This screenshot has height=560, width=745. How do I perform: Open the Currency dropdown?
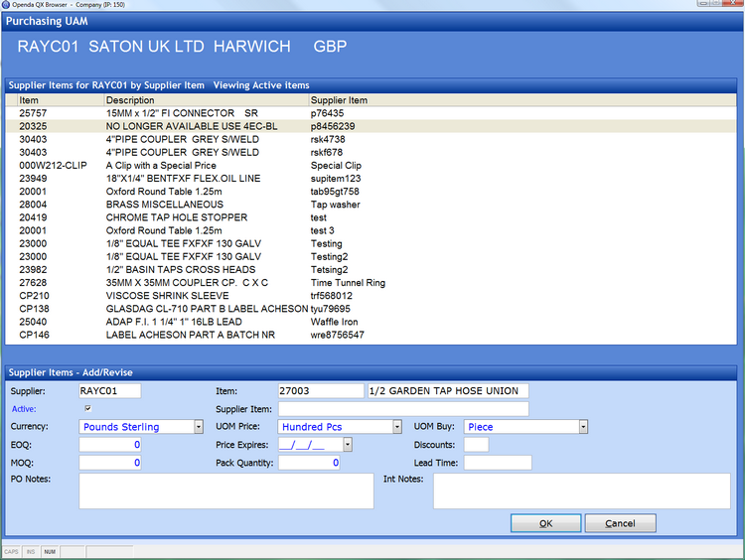[199, 427]
